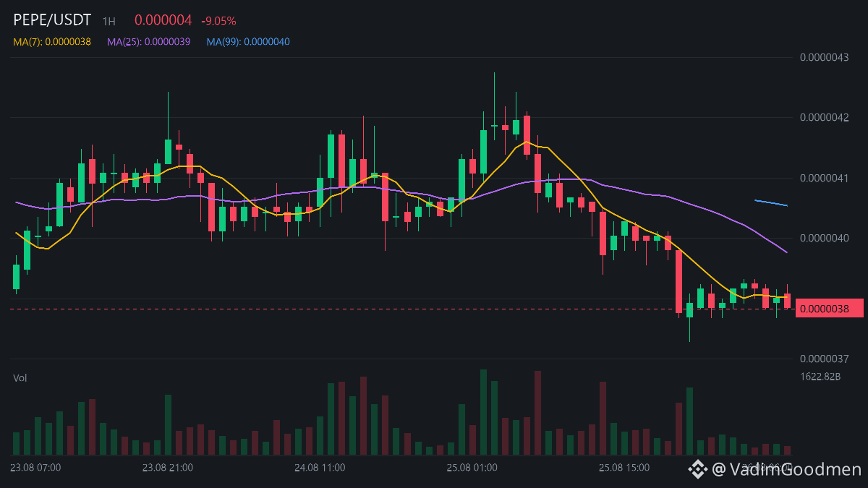Viewport: 868px width, 488px height.
Task: Select the MA(25) indicator legend
Action: point(149,42)
